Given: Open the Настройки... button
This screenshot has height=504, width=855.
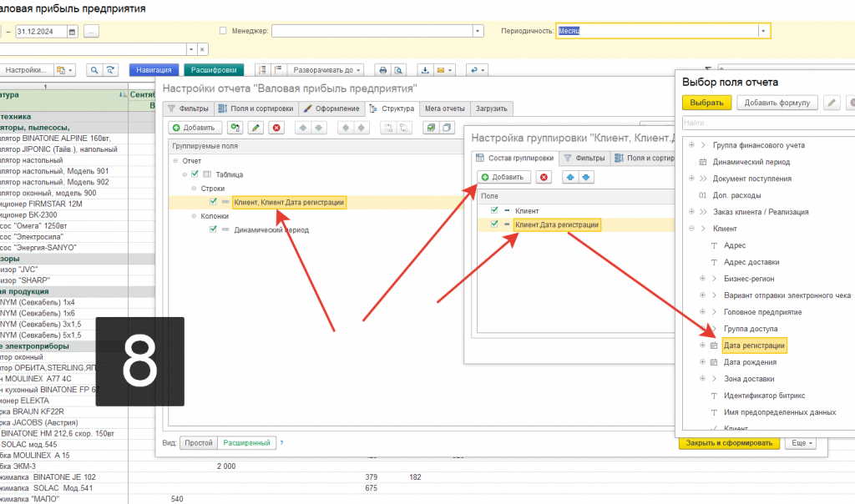Looking at the screenshot, I should (x=26, y=70).
